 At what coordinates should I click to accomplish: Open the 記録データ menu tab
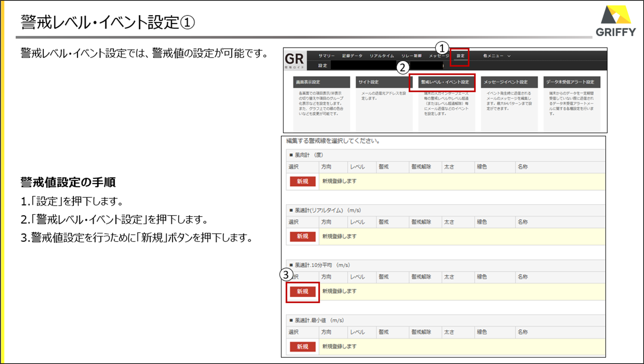click(x=352, y=56)
